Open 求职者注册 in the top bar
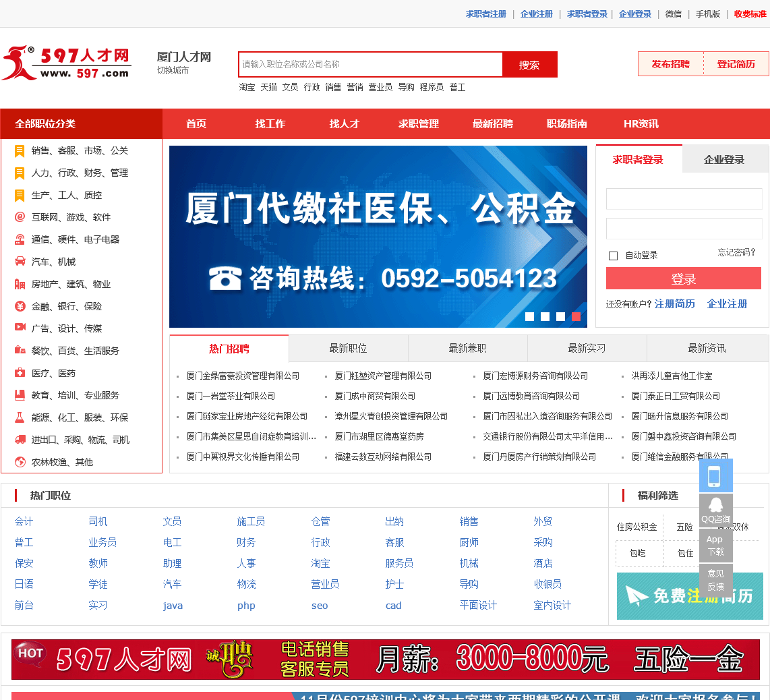 (x=485, y=13)
